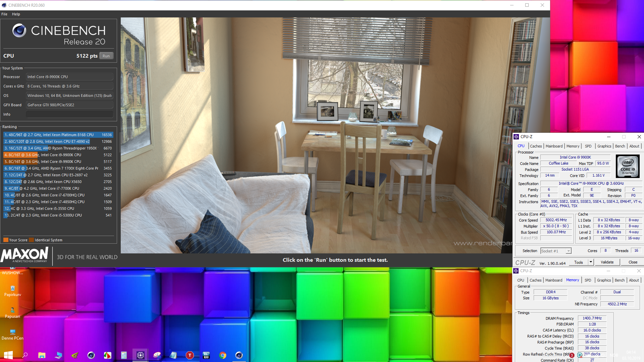Click the Cinebench sphere logo

(19, 31)
